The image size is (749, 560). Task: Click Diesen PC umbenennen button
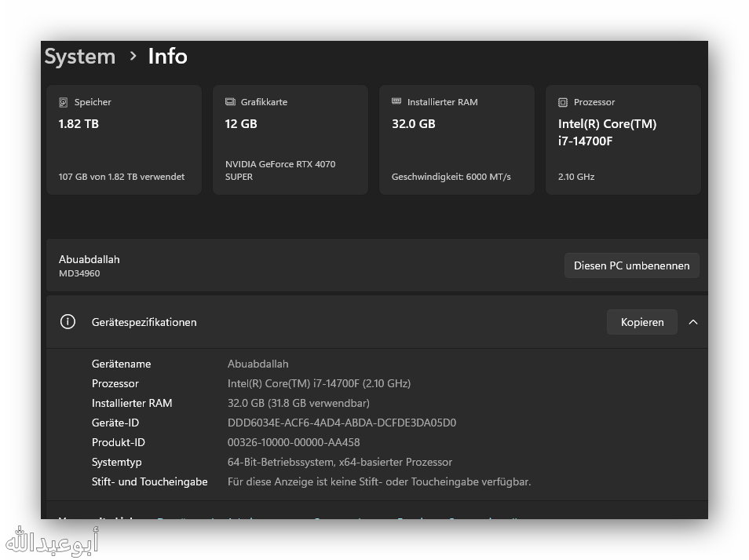point(631,265)
